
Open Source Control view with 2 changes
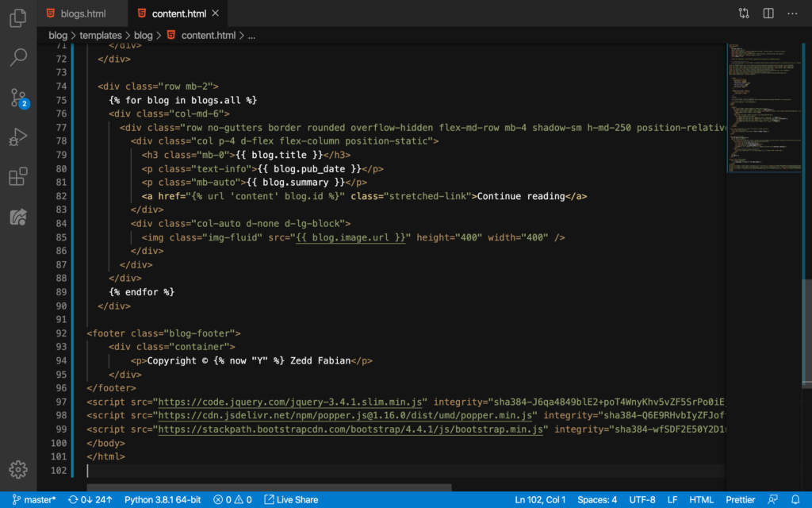pos(19,98)
